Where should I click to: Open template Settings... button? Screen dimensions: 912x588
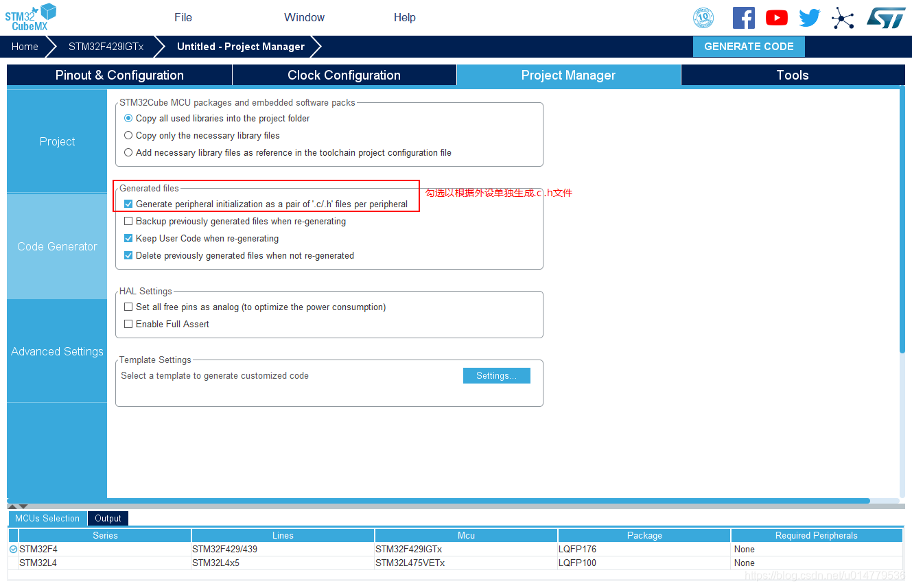point(497,375)
